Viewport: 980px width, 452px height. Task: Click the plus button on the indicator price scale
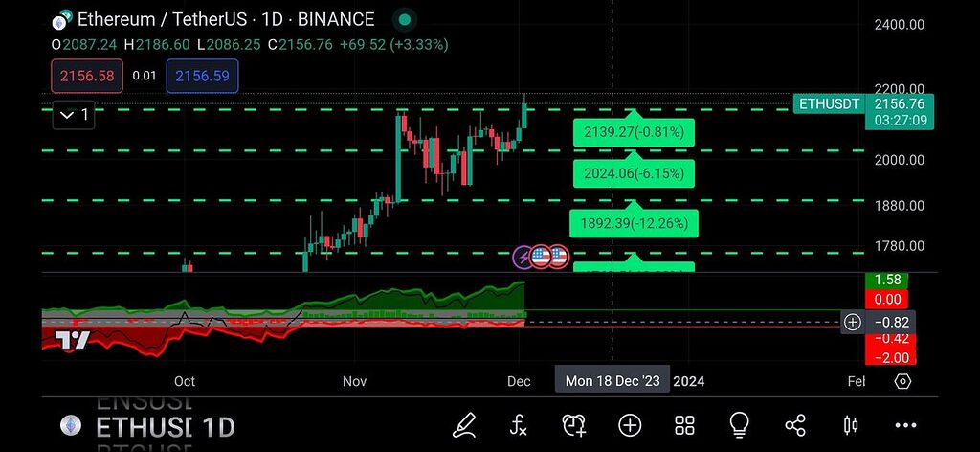pos(852,322)
